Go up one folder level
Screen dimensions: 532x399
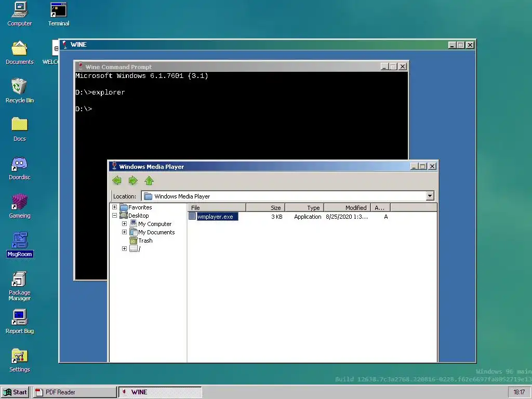coord(149,180)
